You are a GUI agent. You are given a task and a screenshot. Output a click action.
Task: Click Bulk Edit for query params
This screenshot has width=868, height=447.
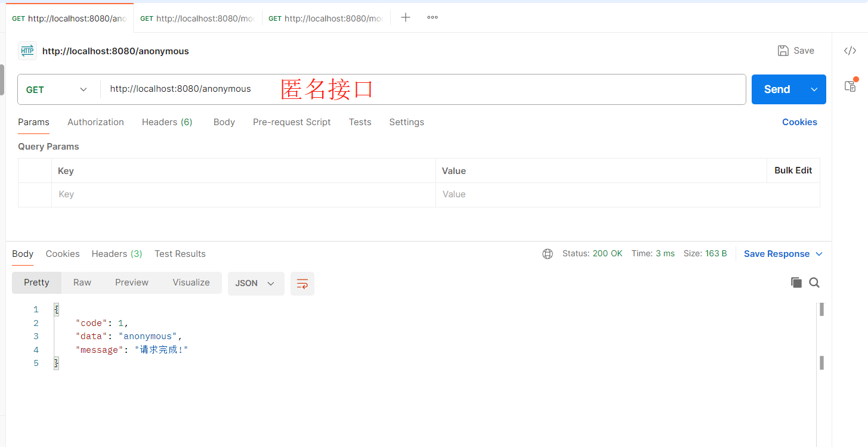tap(793, 170)
